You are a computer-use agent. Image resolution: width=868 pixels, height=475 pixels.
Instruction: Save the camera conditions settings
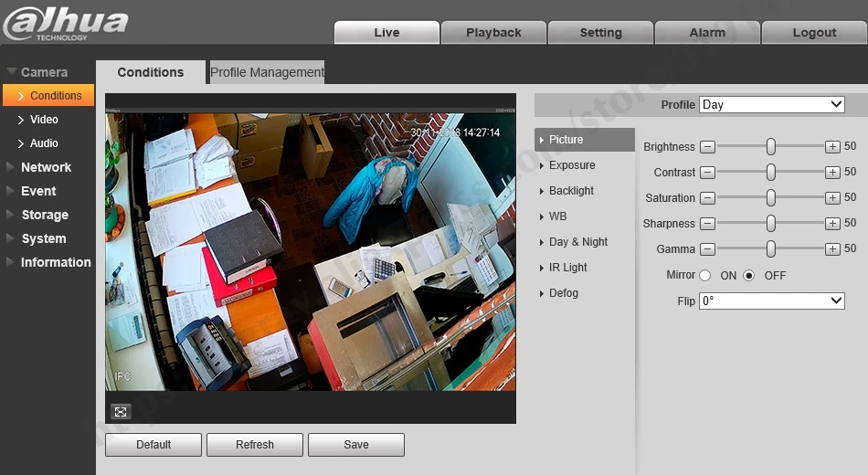point(356,445)
